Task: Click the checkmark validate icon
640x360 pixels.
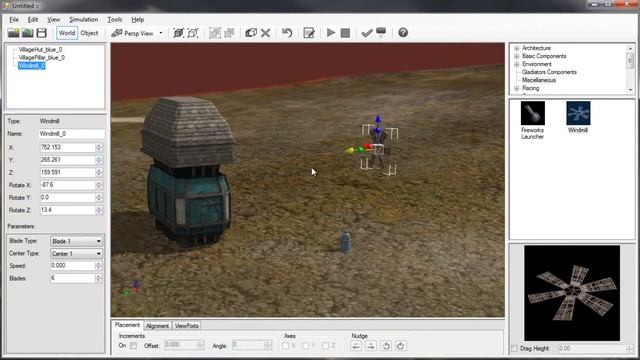Action: 367,33
